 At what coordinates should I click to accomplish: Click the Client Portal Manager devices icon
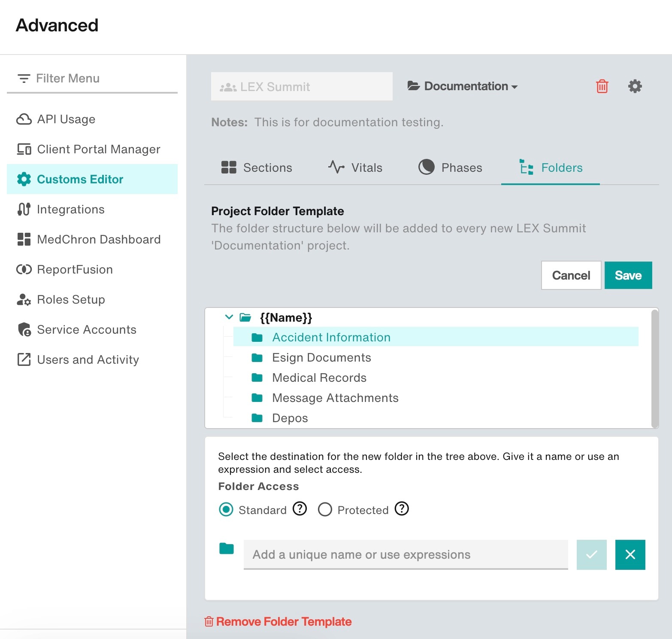[x=24, y=149]
